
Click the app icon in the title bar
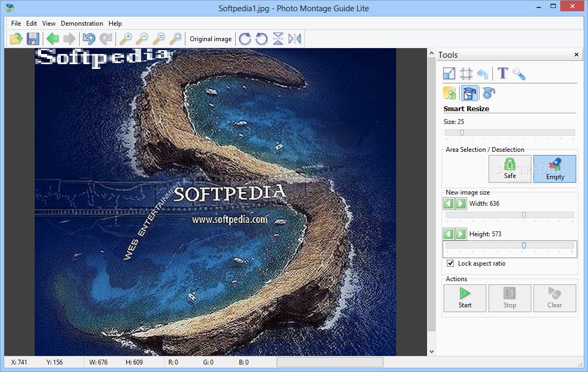coord(10,7)
